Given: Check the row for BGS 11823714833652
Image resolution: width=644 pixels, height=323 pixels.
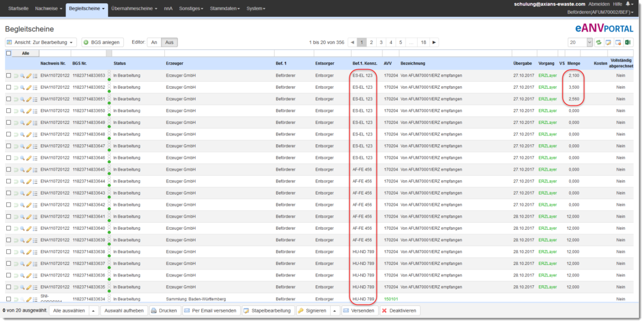Looking at the screenshot, I should 9,87.
